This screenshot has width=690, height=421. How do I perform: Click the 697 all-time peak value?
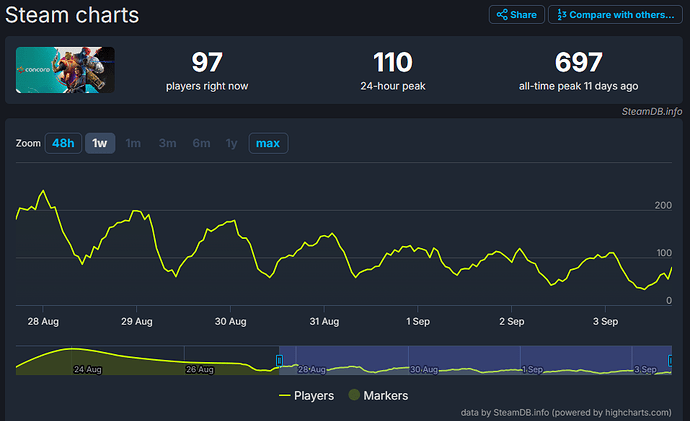click(578, 62)
